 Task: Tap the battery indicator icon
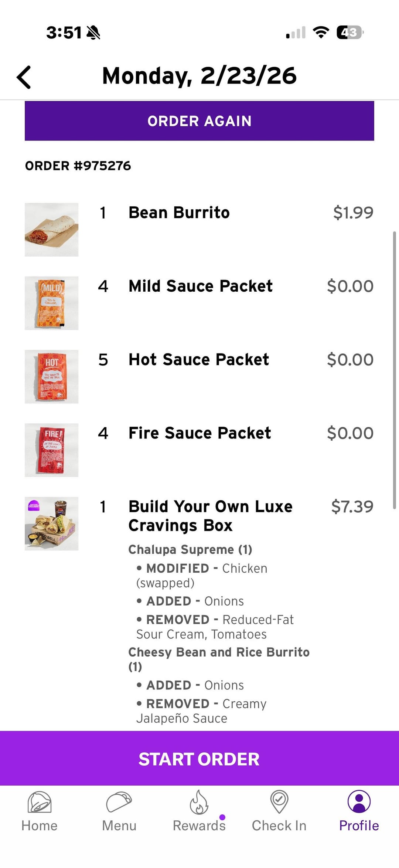point(350,33)
